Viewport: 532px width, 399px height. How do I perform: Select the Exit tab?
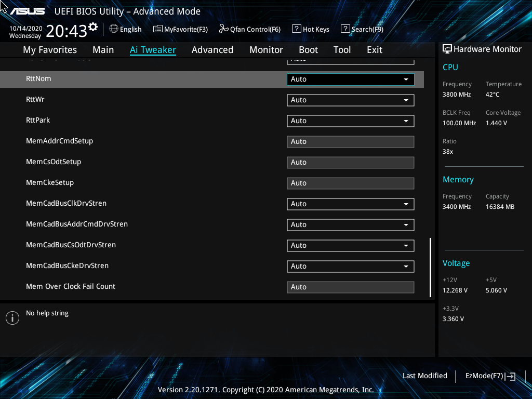[375, 50]
